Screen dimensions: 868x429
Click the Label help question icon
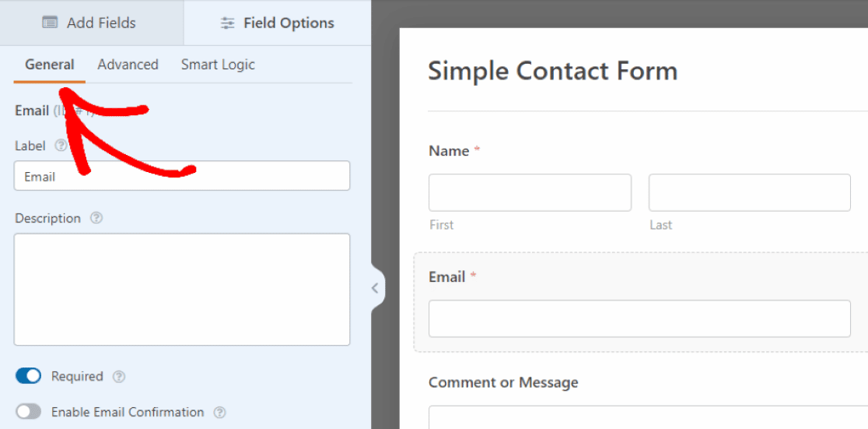click(61, 146)
